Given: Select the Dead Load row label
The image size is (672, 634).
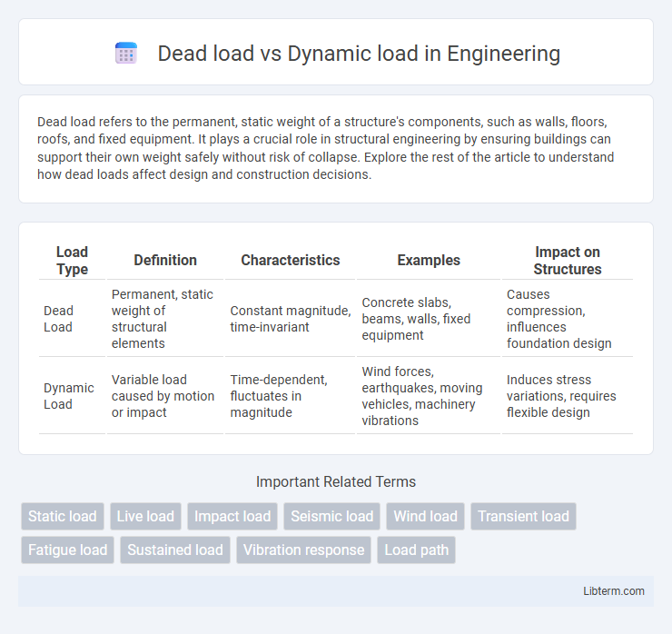Looking at the screenshot, I should point(59,319).
